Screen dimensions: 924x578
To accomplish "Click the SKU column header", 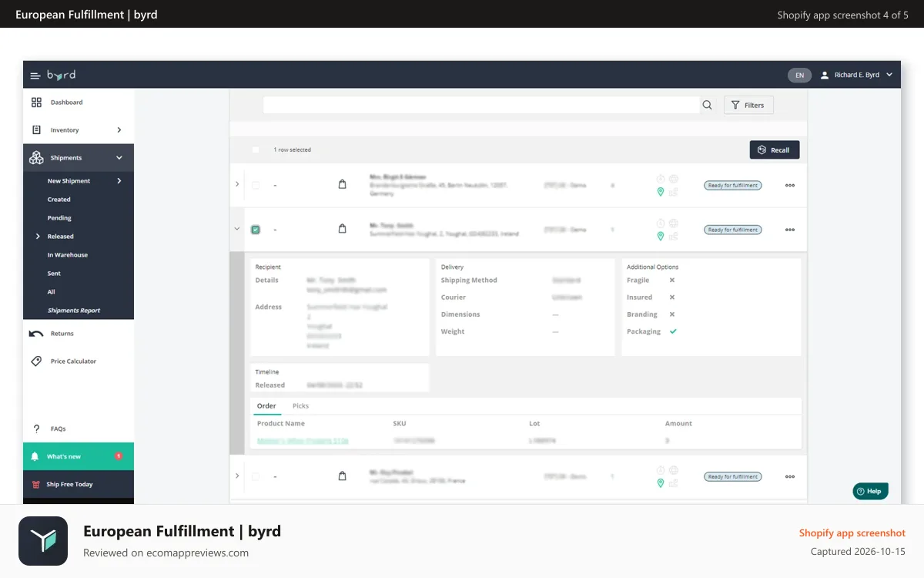I will coord(400,424).
